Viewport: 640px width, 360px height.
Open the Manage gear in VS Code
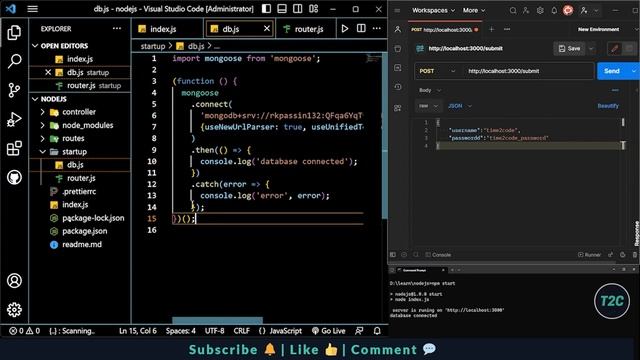(14, 310)
